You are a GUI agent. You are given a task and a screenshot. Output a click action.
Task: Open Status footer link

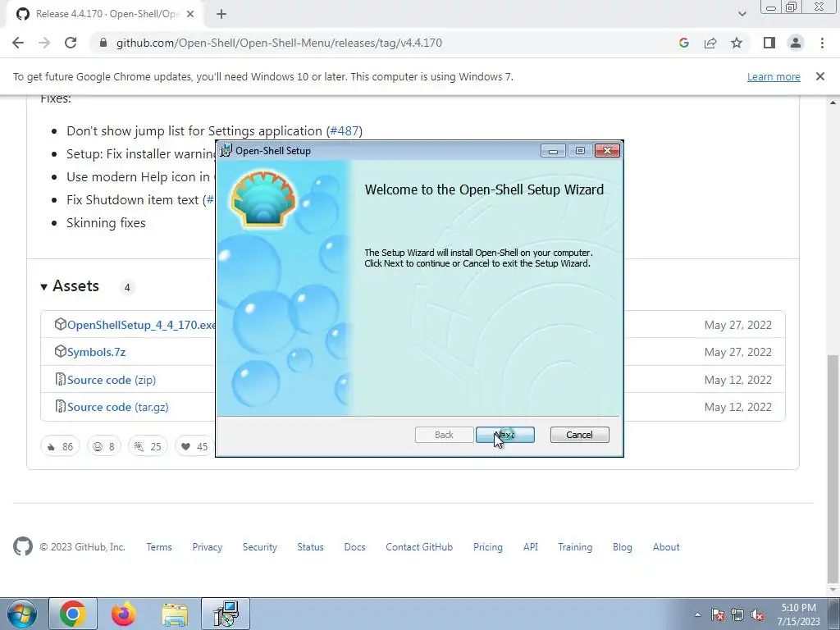click(x=311, y=547)
